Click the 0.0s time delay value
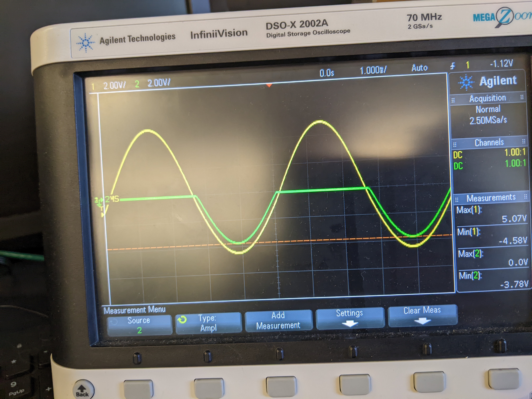 [x=327, y=73]
